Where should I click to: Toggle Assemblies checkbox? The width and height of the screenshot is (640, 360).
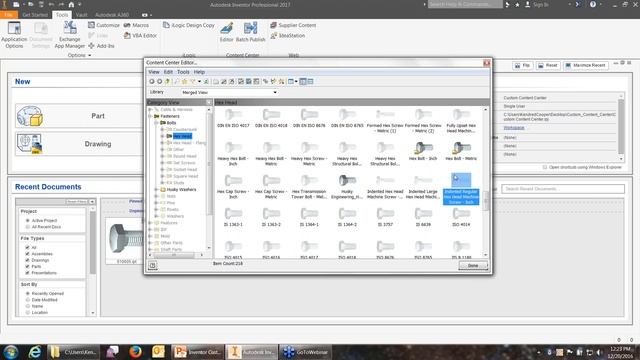(27, 254)
